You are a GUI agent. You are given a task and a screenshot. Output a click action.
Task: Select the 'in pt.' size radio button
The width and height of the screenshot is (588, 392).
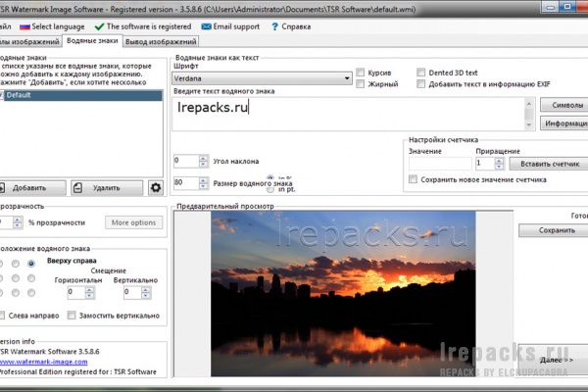click(x=270, y=190)
